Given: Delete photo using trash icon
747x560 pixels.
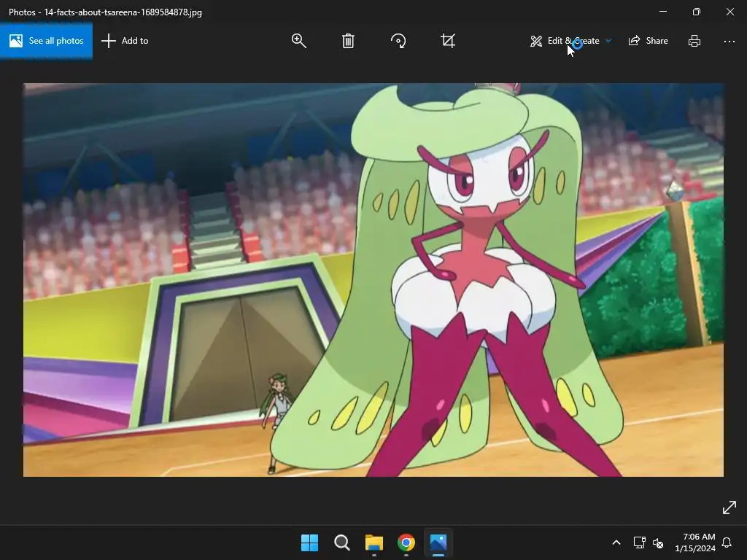Looking at the screenshot, I should [348, 41].
